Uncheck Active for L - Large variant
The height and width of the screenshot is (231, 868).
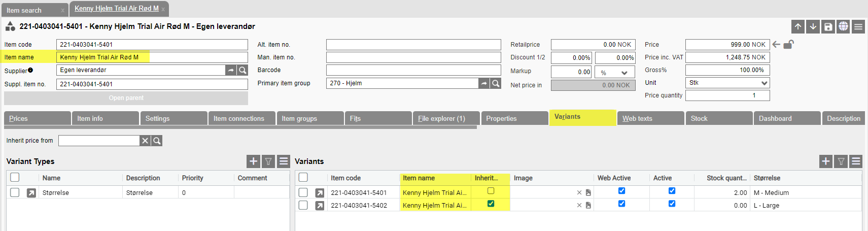(x=672, y=204)
